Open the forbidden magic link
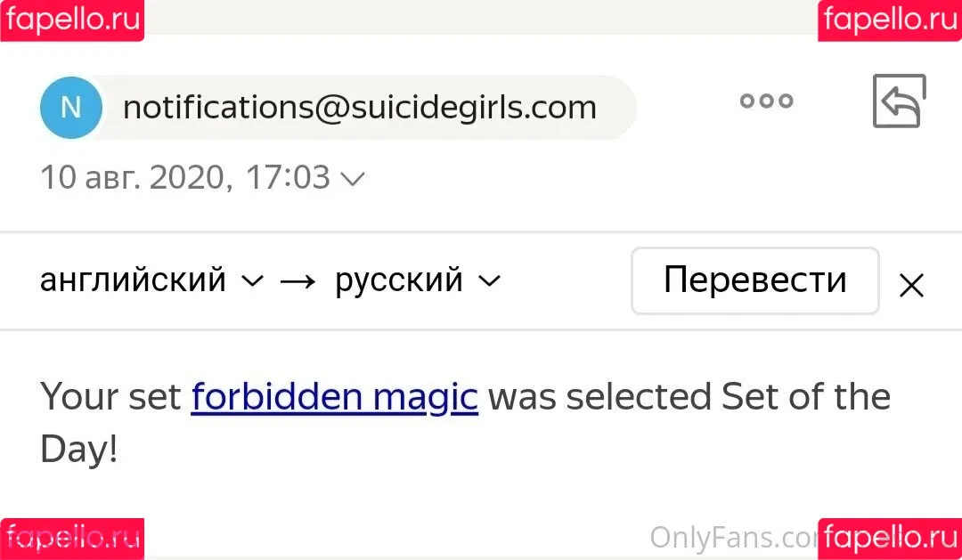This screenshot has width=962, height=560. [x=334, y=396]
